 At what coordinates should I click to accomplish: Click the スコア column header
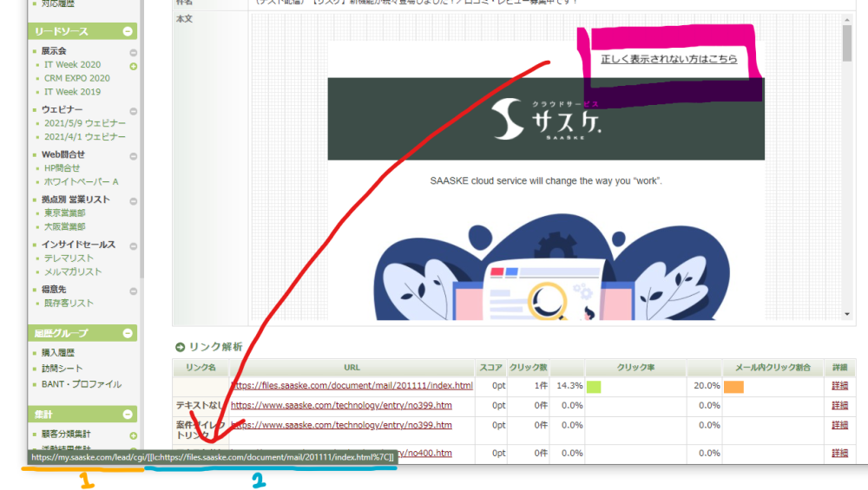pos(490,367)
